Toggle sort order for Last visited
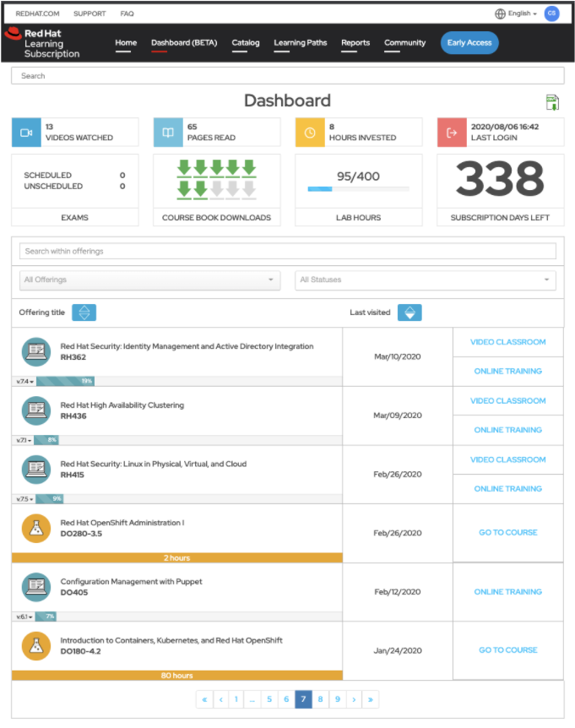 [x=410, y=312]
